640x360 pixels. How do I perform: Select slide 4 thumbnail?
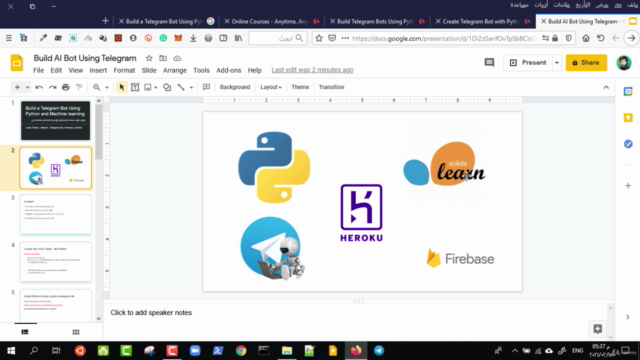pyautogui.click(x=56, y=262)
